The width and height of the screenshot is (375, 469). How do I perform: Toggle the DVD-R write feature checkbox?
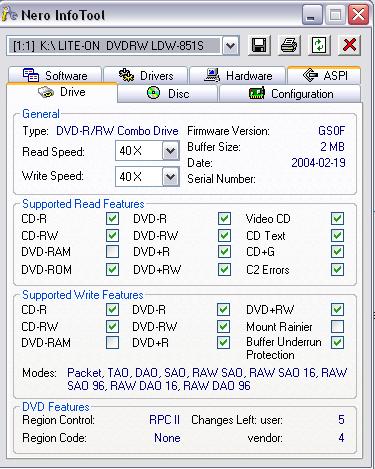click(x=223, y=310)
